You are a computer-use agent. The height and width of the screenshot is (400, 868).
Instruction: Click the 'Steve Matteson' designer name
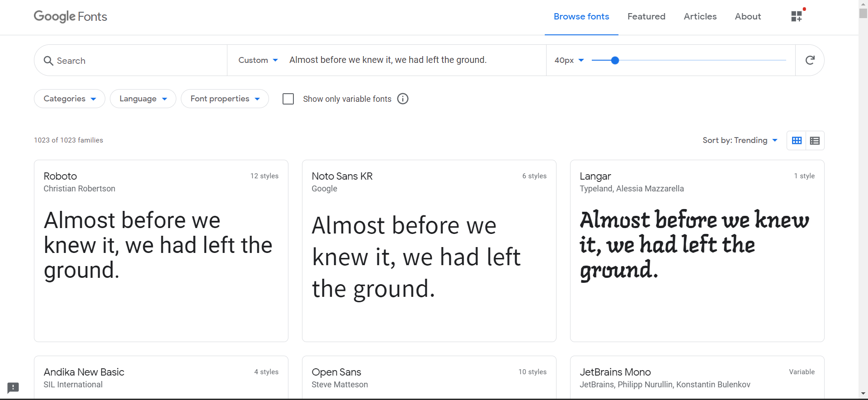click(340, 385)
